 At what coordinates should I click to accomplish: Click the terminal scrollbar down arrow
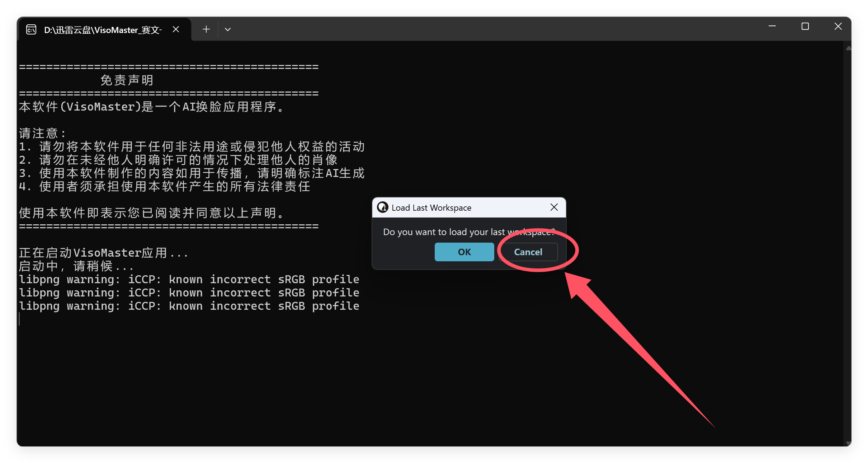848,443
